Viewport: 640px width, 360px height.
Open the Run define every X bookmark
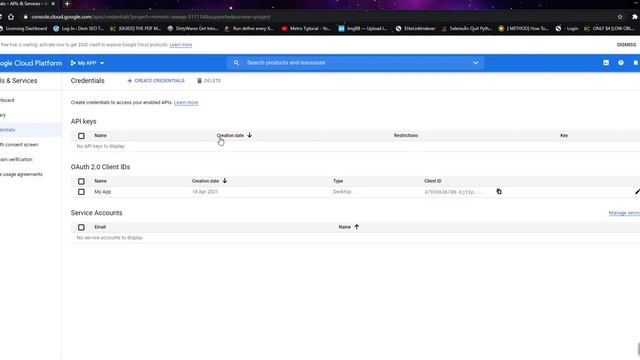pyautogui.click(x=249, y=29)
